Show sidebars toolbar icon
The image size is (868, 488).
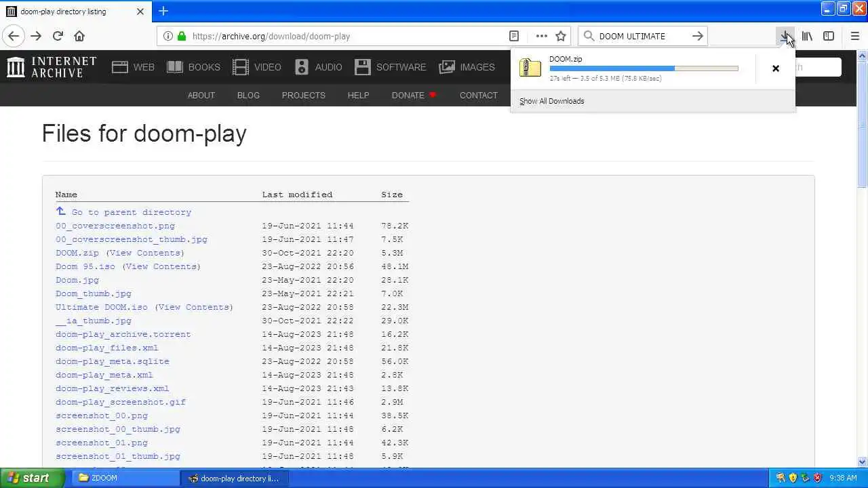829,36
